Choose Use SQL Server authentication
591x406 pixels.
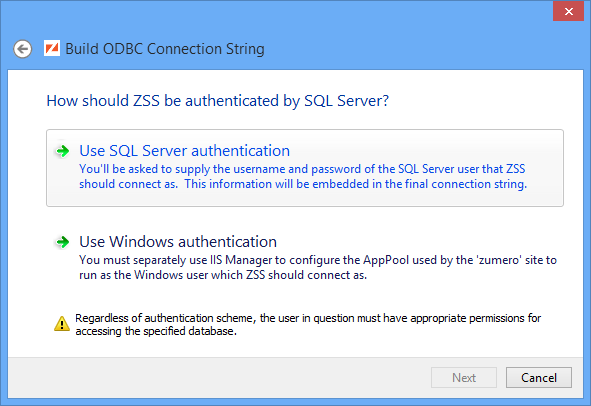[184, 151]
